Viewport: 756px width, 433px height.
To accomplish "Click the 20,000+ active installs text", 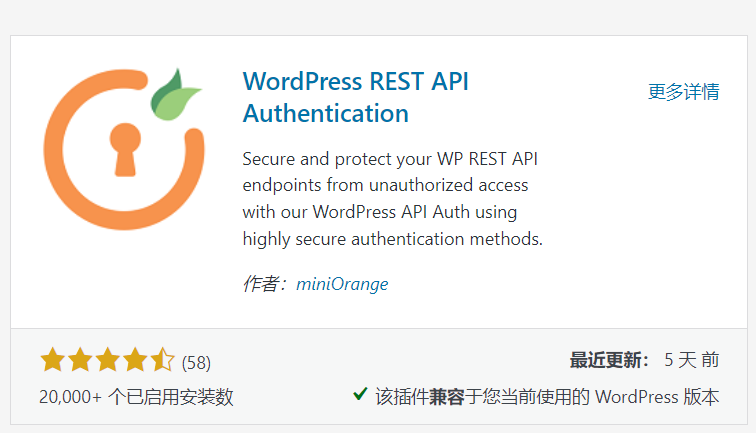I will [136, 397].
